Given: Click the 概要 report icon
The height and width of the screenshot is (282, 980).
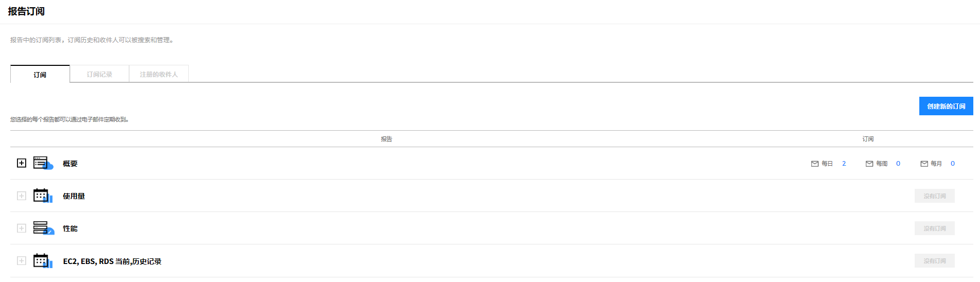Looking at the screenshot, I should (43, 163).
